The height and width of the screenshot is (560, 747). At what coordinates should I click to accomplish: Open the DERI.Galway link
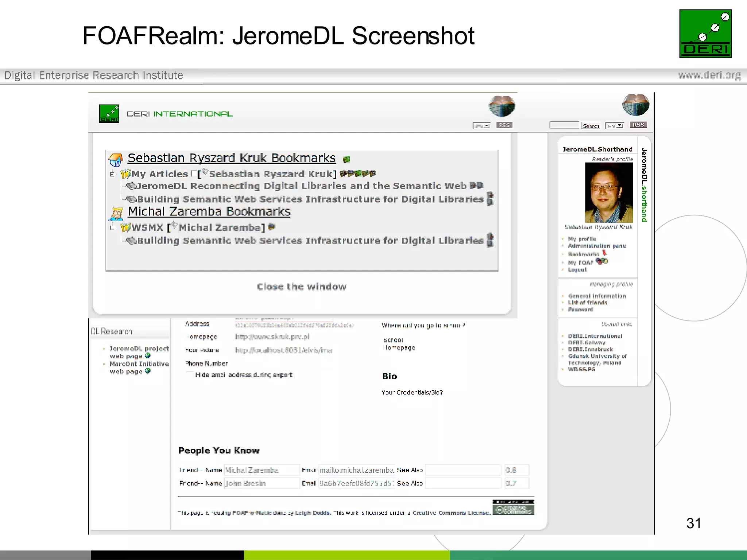tap(587, 343)
